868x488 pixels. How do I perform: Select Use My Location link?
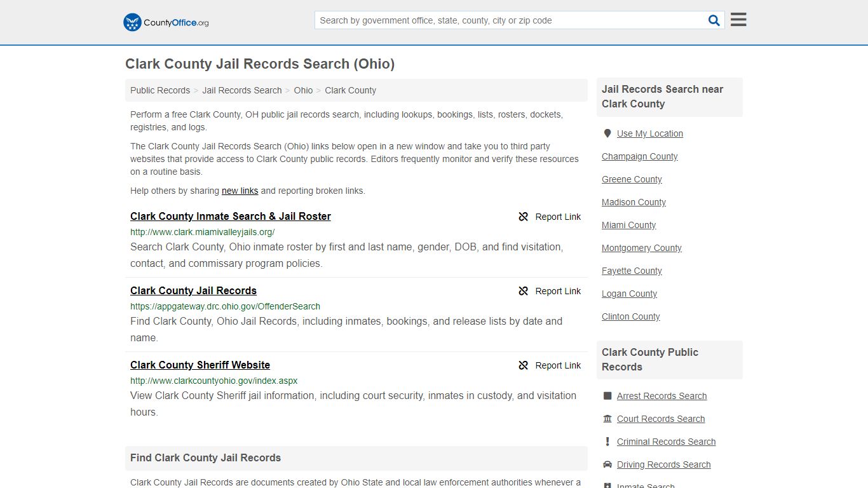point(650,133)
